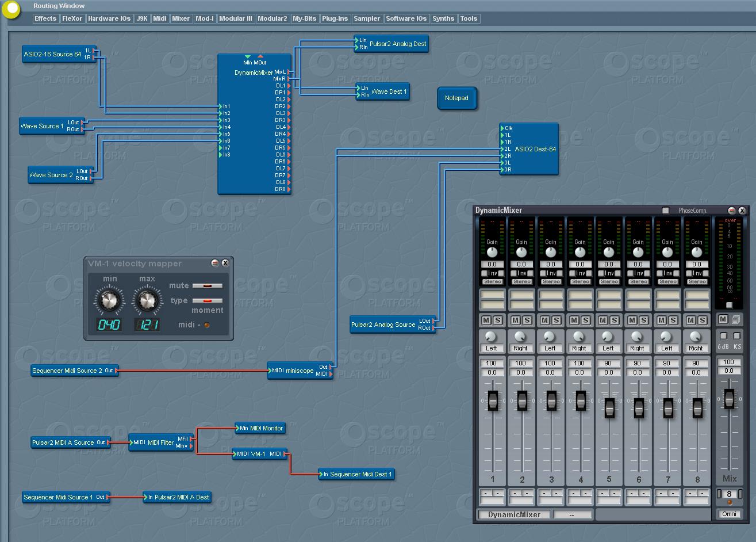
Task: Select the Pulsar2 MIDI A Dest module
Action: 178,497
